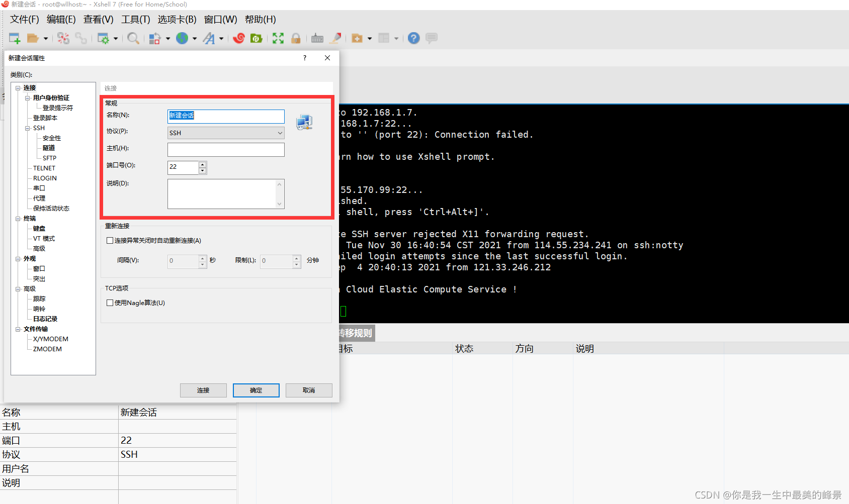Click the Open folder toolbar icon
The height and width of the screenshot is (504, 849).
click(x=33, y=38)
